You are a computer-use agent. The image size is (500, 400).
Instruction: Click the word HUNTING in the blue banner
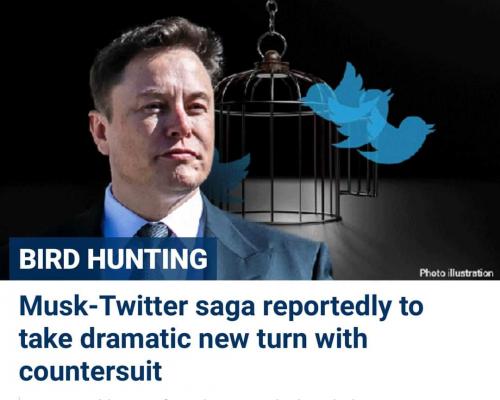pos(148,259)
